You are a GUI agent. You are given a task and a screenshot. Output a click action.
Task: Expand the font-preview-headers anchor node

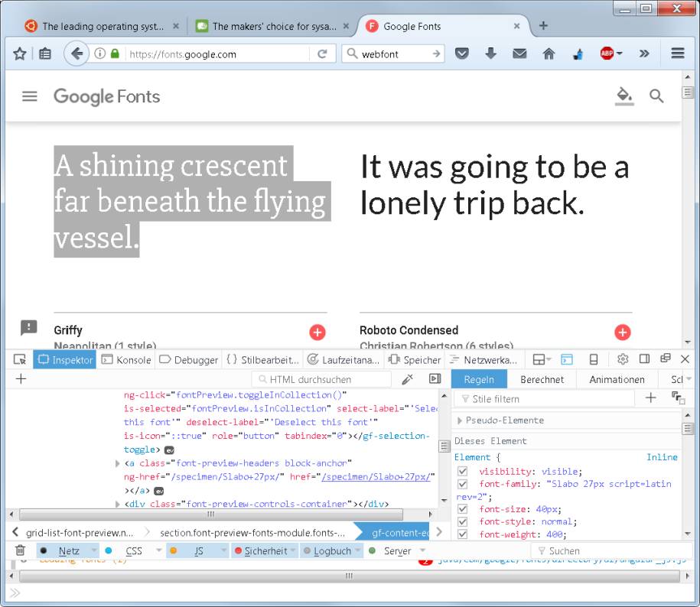117,463
